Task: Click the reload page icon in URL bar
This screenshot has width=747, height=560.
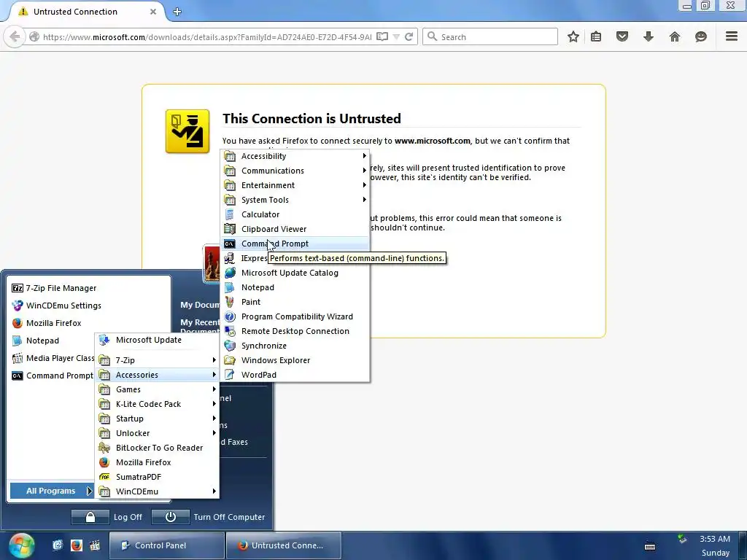Action: (409, 36)
